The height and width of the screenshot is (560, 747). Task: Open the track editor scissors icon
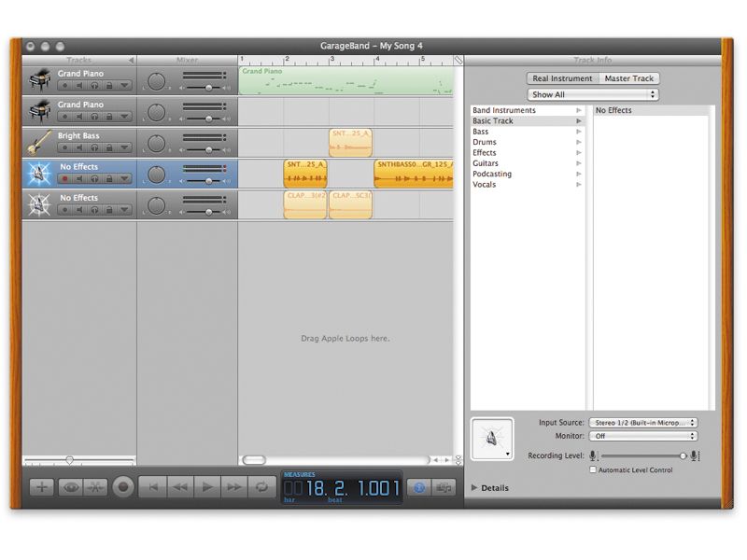pos(96,487)
